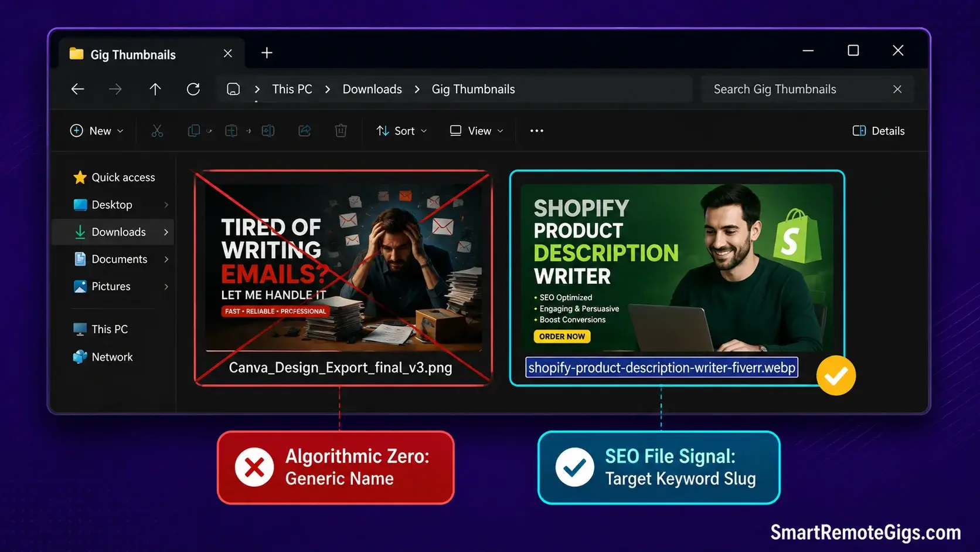Add a new tab with plus

click(x=267, y=53)
